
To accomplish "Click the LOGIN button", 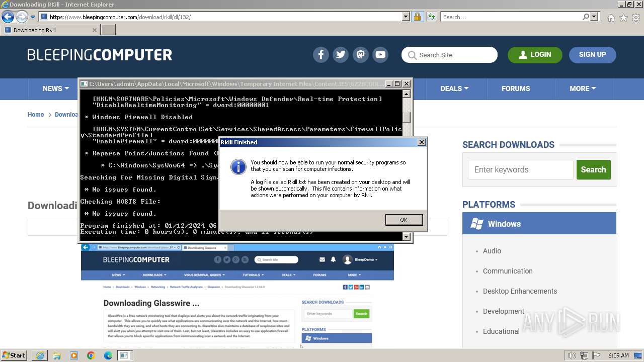I will click(535, 55).
